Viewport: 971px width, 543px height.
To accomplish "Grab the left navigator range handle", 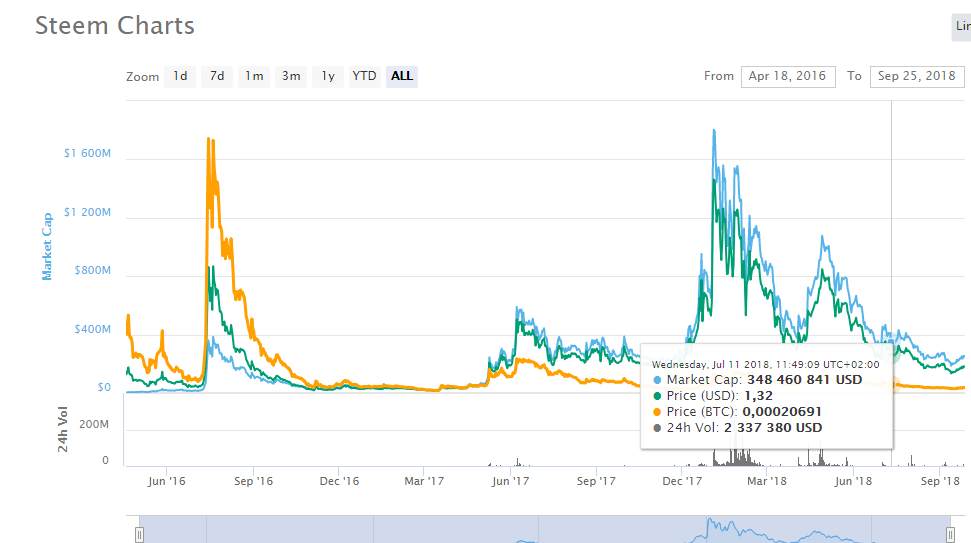I will coord(139,535).
